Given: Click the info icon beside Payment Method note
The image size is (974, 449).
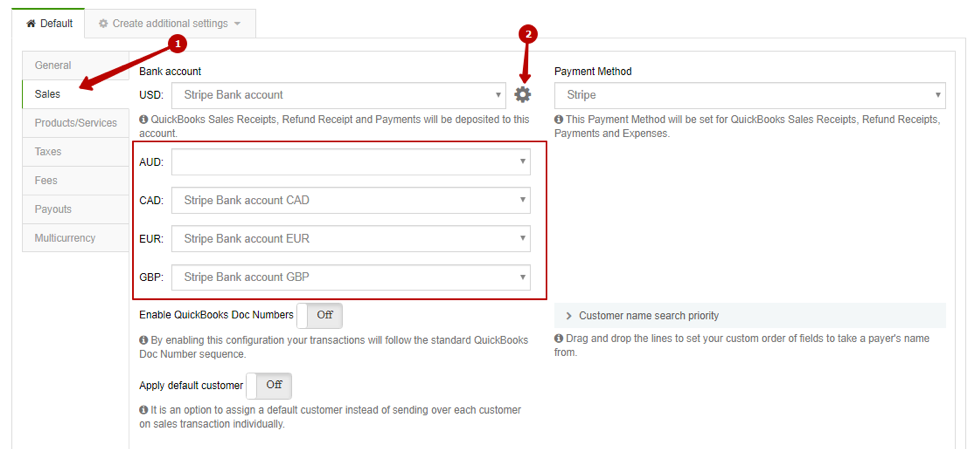Looking at the screenshot, I should [x=558, y=119].
